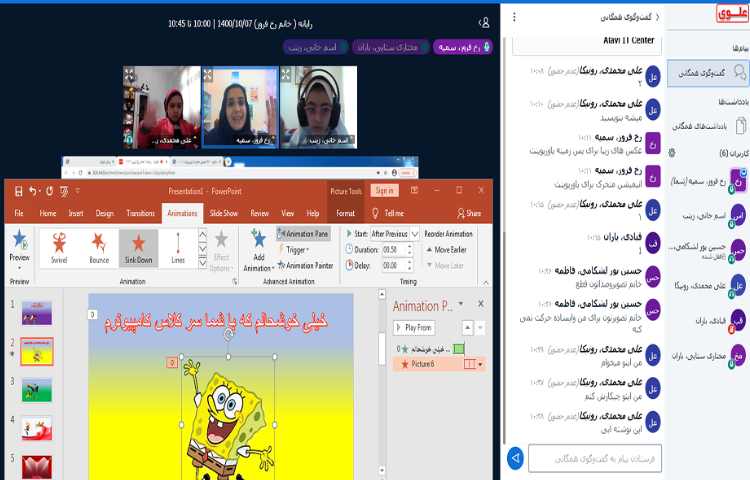Image resolution: width=750 pixels, height=480 pixels.
Task: Select slide 1 thumbnail
Action: click(x=37, y=313)
